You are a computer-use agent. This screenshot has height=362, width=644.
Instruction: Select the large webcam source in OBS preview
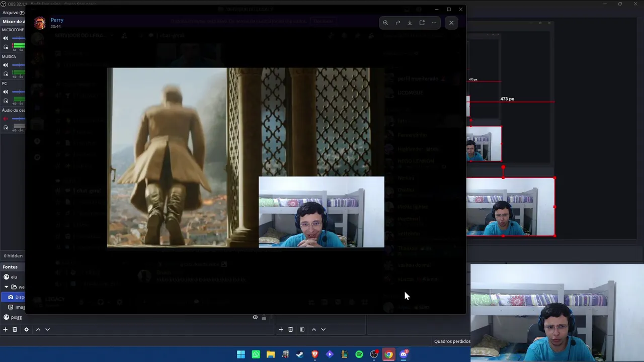coord(511,207)
